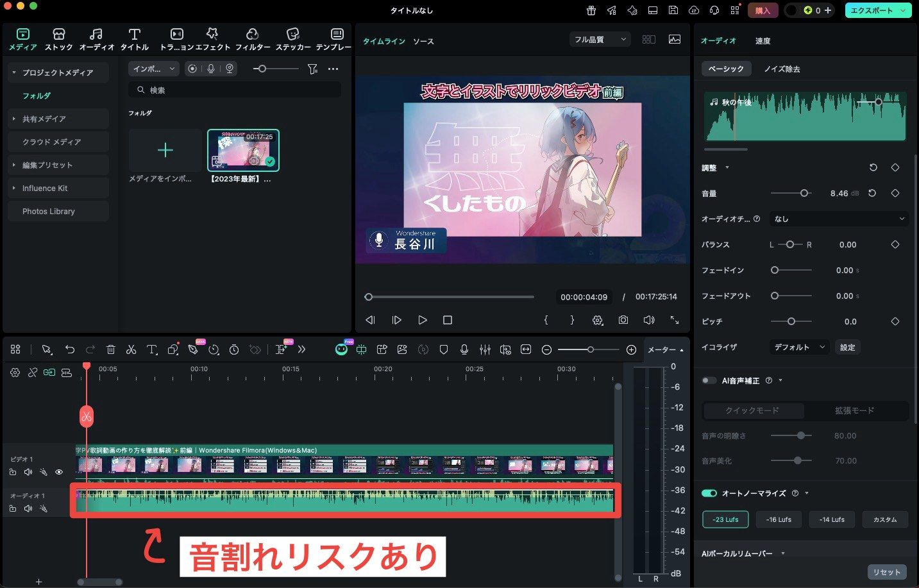Click the timeline zoom in plus icon

tap(631, 349)
